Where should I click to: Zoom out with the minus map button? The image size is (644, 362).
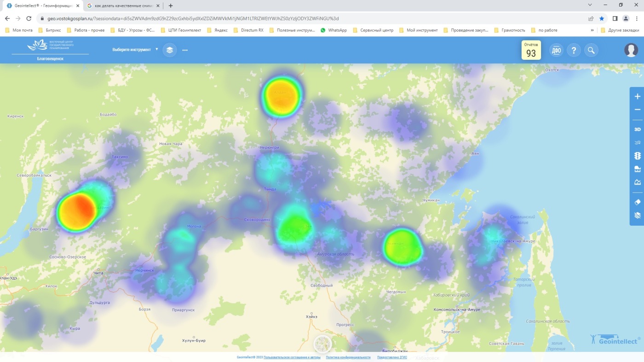tap(637, 110)
